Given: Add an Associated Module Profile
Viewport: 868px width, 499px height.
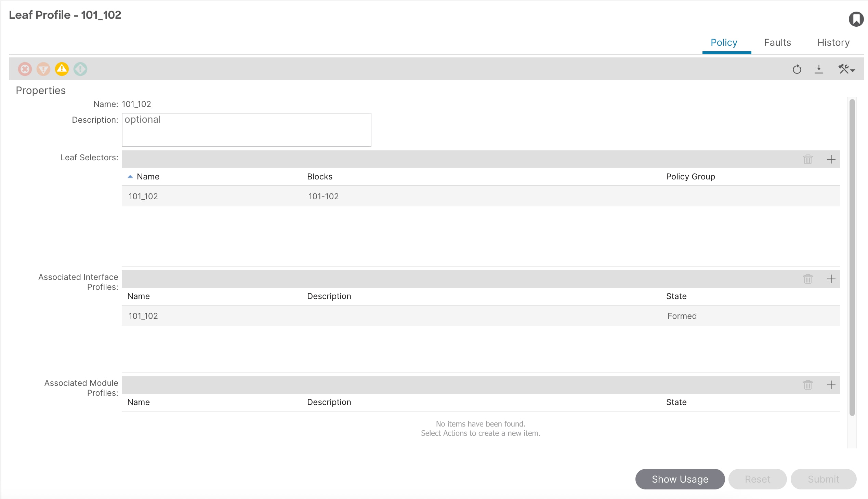Looking at the screenshot, I should [831, 385].
